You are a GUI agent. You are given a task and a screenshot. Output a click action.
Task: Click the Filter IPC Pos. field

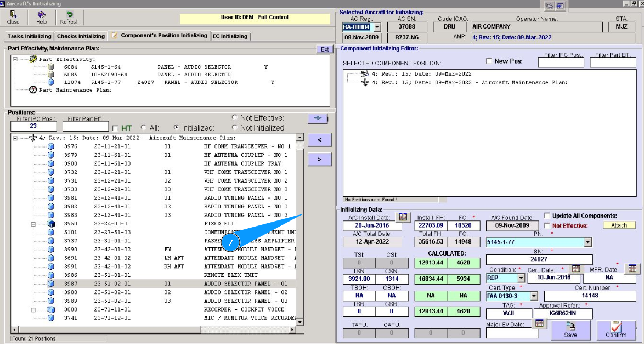[26, 127]
